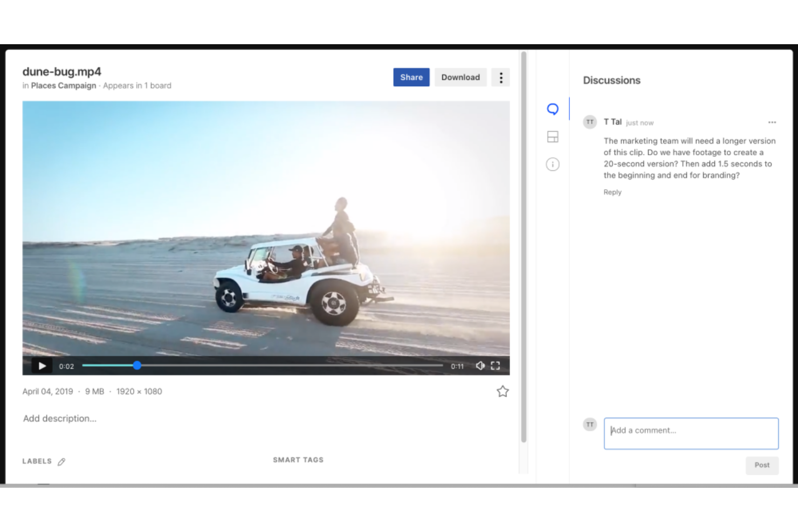Reply to T Tal's comment

coord(612,192)
